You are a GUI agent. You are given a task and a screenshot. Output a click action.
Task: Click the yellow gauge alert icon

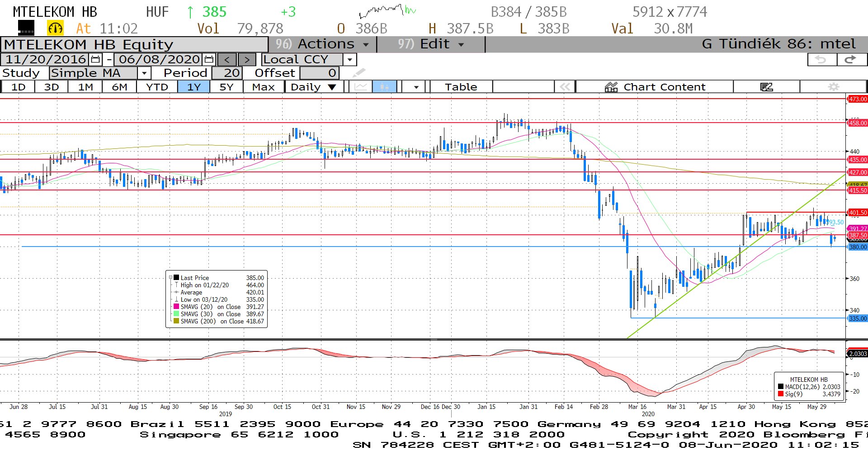[55, 28]
